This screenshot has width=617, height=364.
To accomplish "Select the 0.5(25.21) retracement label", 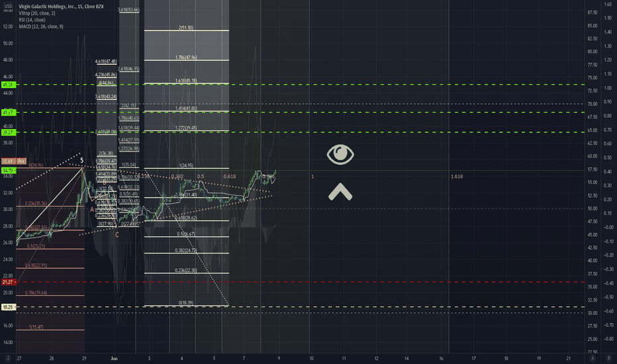I will pos(36,246).
